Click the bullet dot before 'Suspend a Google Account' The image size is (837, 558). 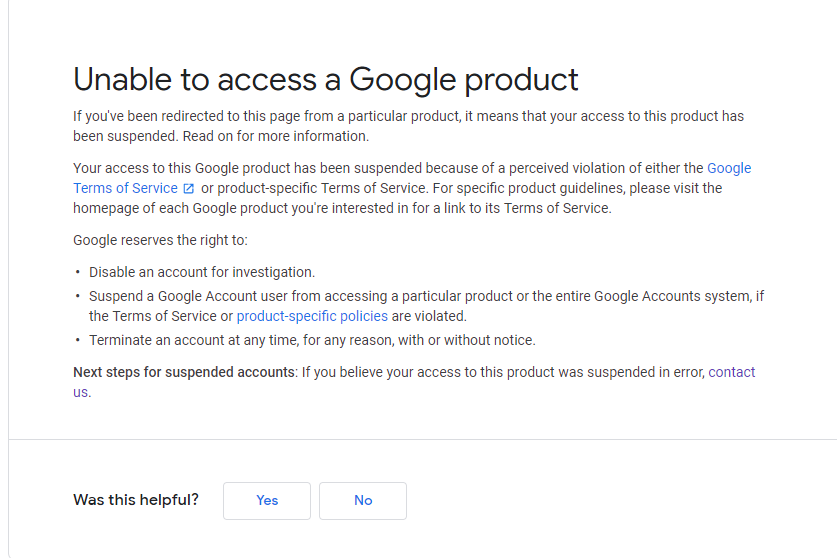(78, 296)
